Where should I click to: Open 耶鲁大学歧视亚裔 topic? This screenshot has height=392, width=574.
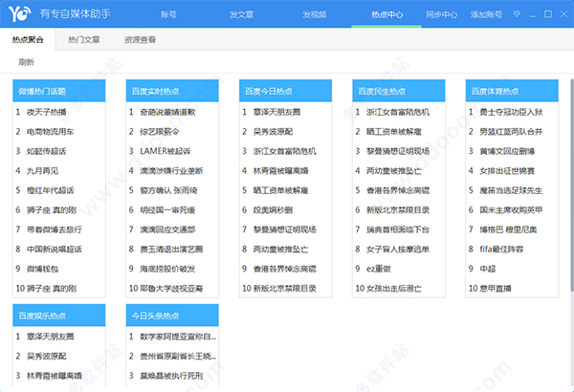[171, 289]
